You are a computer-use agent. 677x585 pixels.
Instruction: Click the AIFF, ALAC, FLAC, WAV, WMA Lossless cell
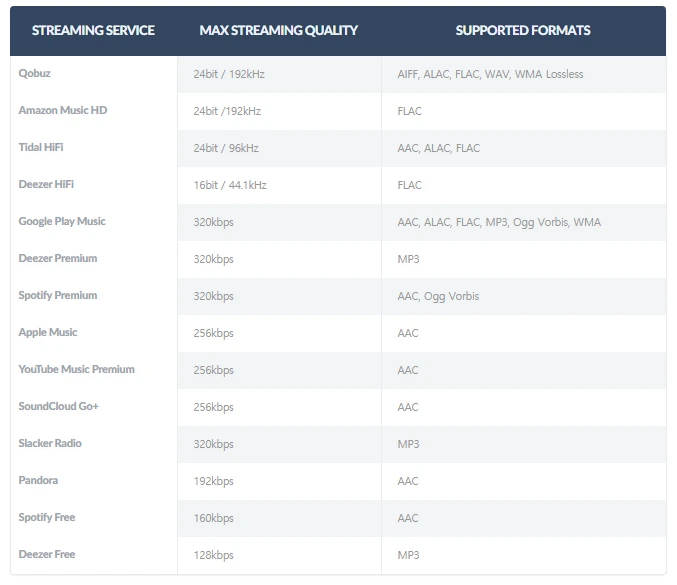[x=490, y=74]
